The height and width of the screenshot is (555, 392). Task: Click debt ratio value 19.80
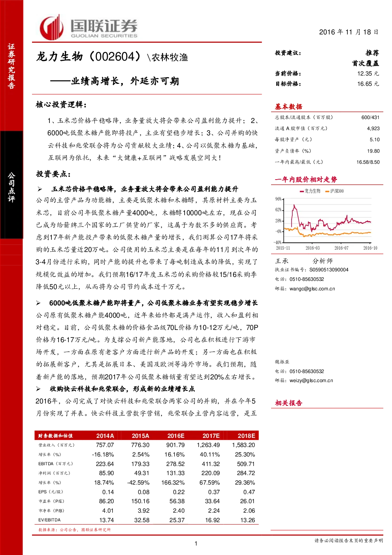373,151
